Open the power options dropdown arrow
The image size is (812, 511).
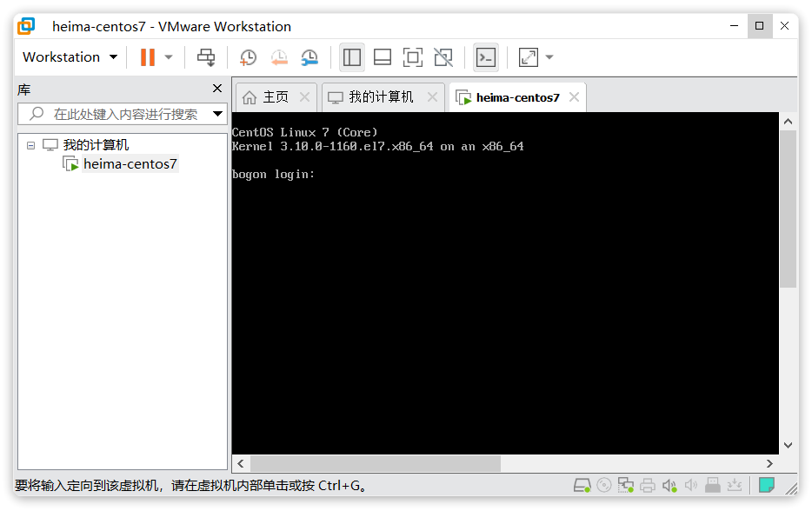point(169,57)
